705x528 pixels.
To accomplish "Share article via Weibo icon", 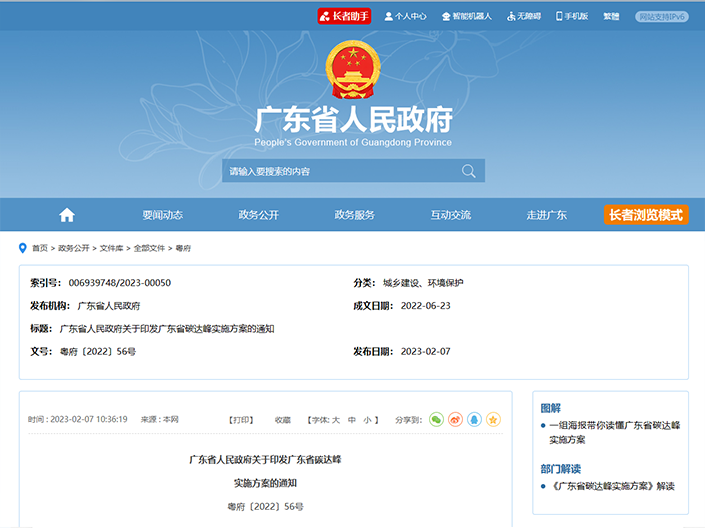I will point(455,419).
